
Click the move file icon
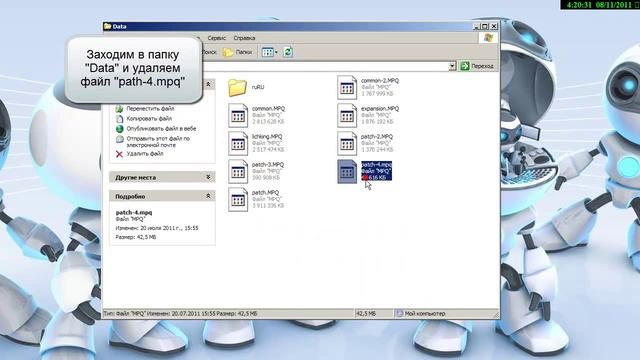(119, 109)
